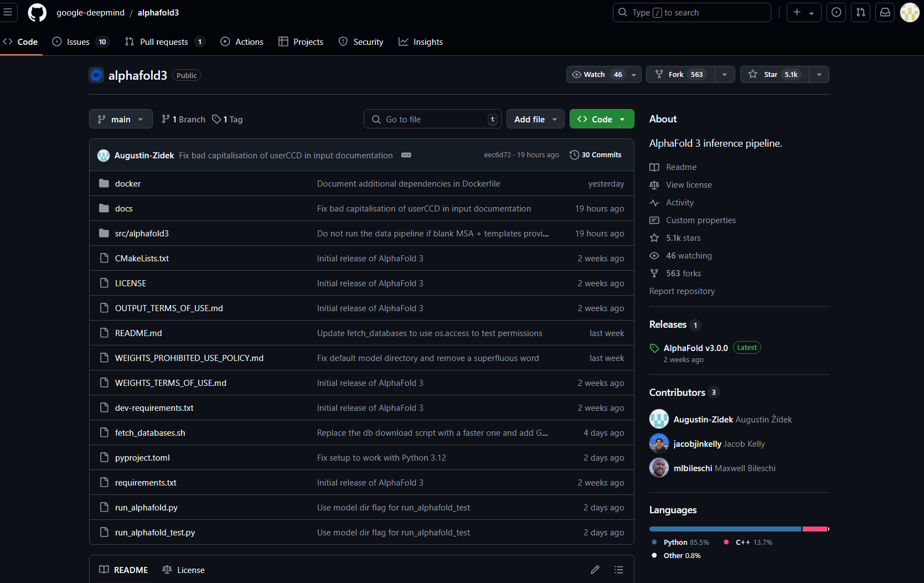Image resolution: width=924 pixels, height=583 pixels.
Task: Open the create new plus menu
Action: [804, 12]
